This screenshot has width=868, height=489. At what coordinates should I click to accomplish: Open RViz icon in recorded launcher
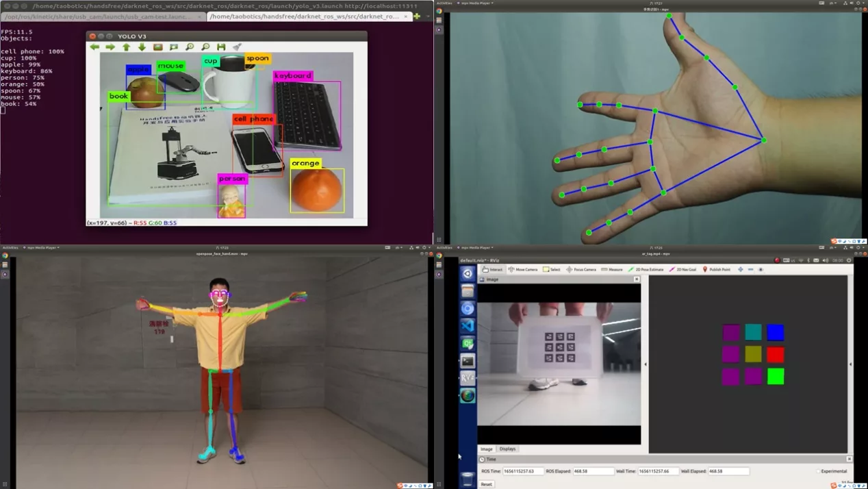[468, 378]
